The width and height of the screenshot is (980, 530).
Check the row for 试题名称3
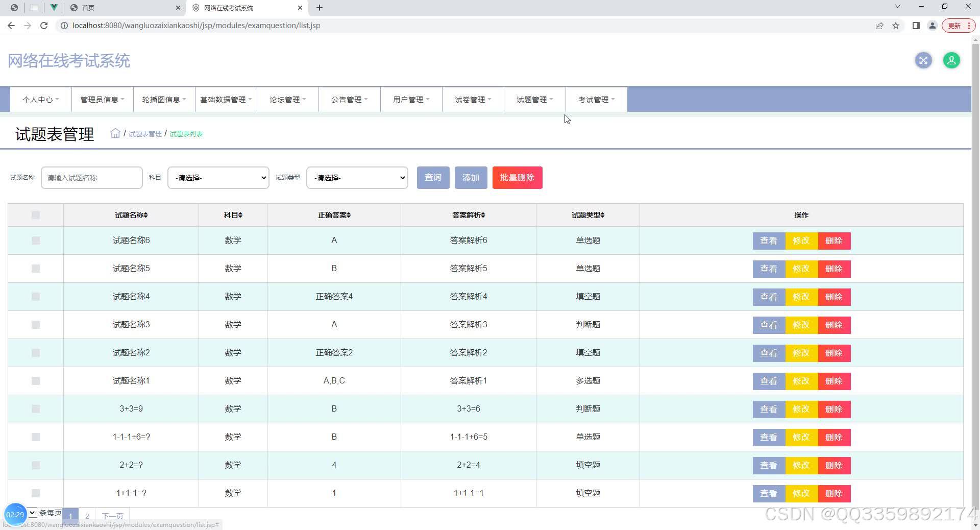[36, 325]
